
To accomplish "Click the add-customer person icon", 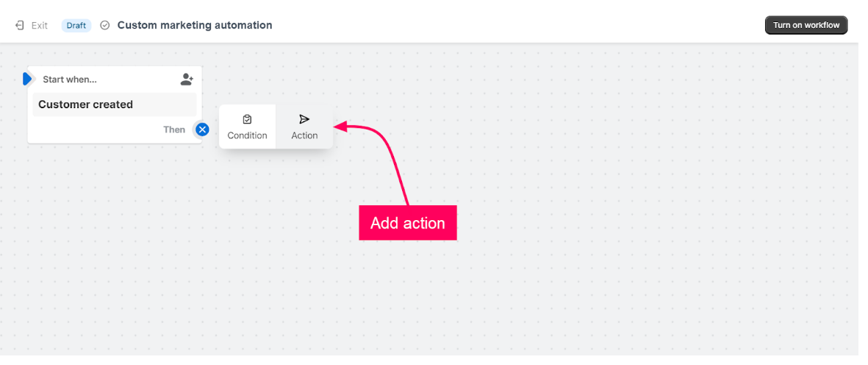I will pos(187,79).
